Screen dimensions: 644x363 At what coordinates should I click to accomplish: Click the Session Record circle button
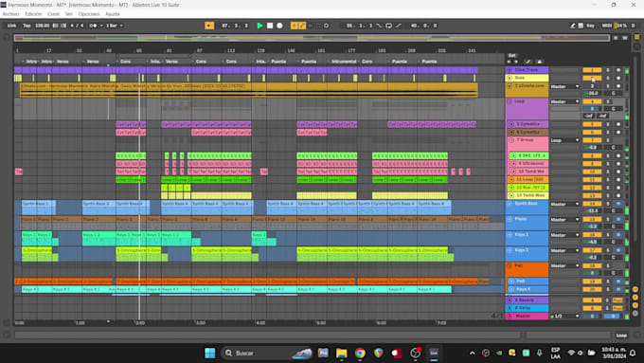[326, 26]
